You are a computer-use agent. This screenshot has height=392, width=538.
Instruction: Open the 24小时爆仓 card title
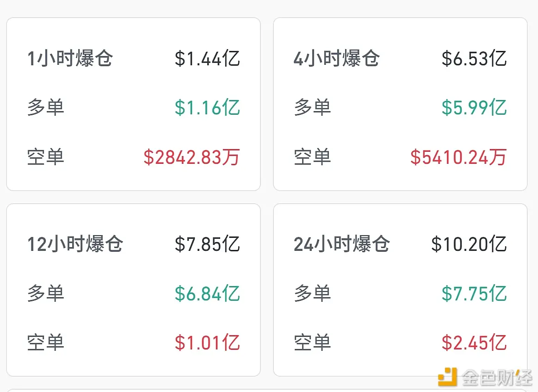point(342,244)
